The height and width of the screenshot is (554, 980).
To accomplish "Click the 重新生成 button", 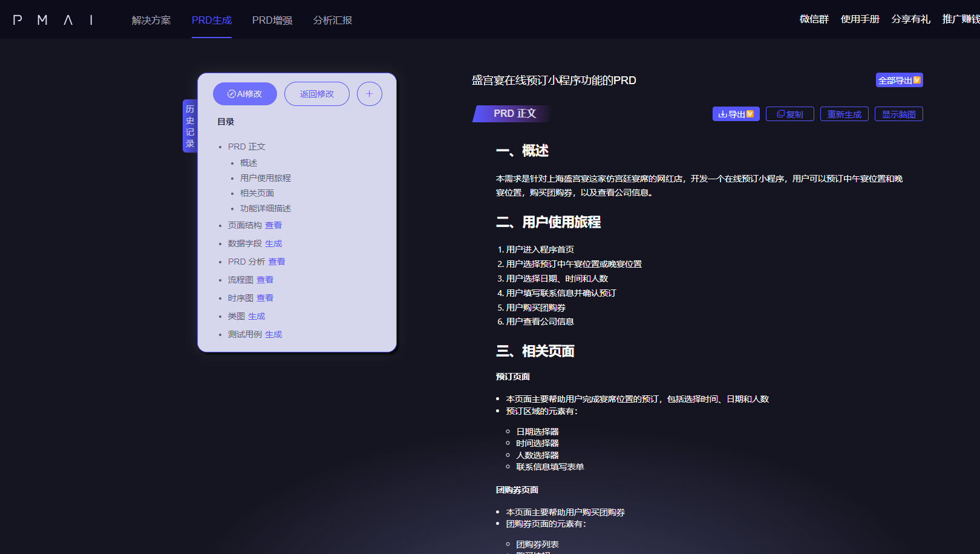I will tap(844, 114).
